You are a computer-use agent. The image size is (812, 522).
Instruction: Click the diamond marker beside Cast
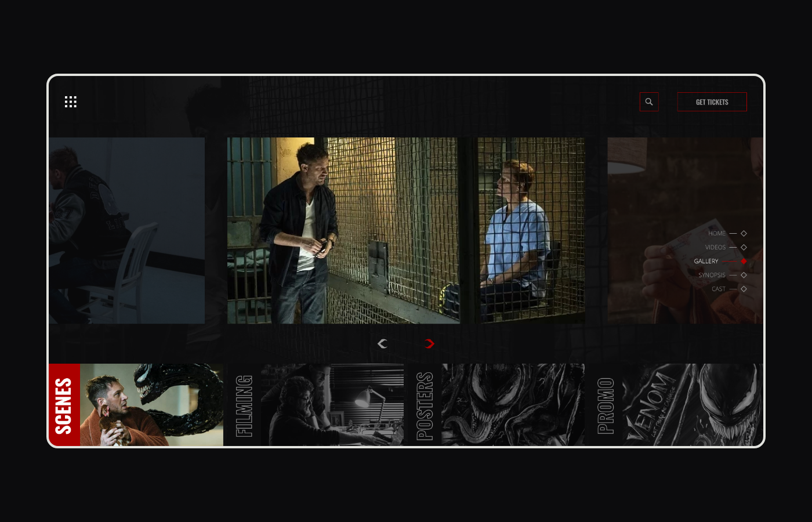tap(744, 289)
